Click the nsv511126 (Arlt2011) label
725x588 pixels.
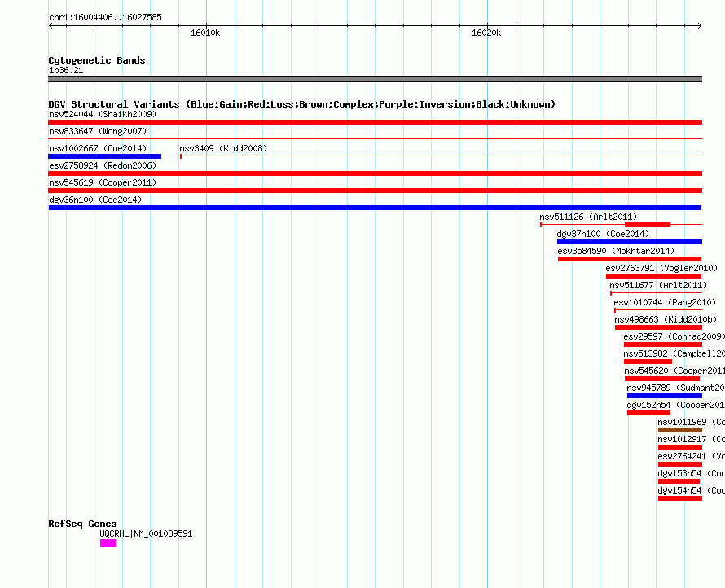coord(588,217)
